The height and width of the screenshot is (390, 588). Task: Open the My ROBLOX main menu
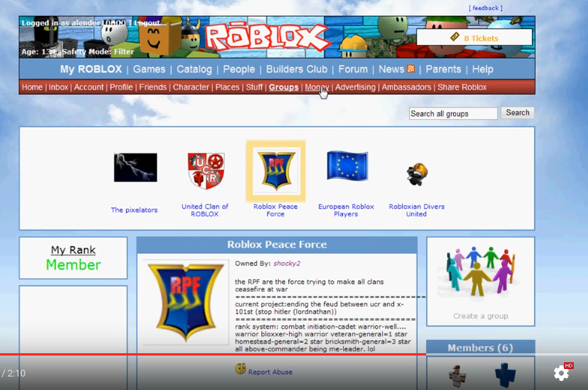point(91,69)
